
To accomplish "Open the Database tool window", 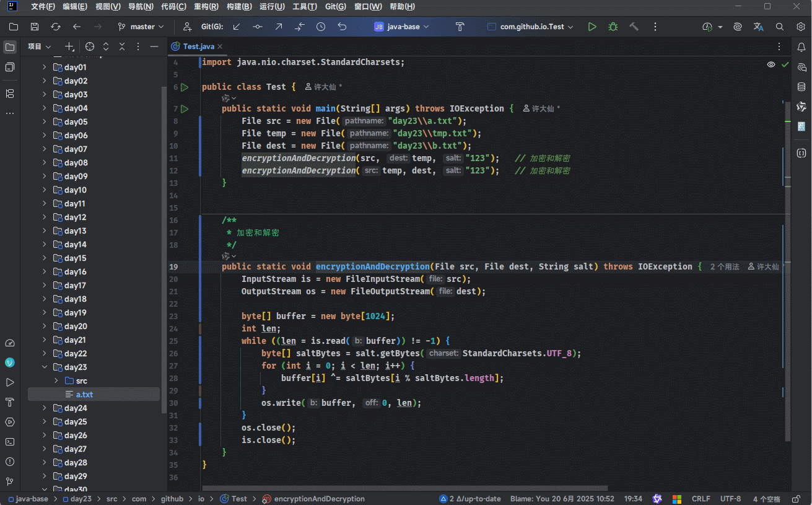I will (801, 87).
